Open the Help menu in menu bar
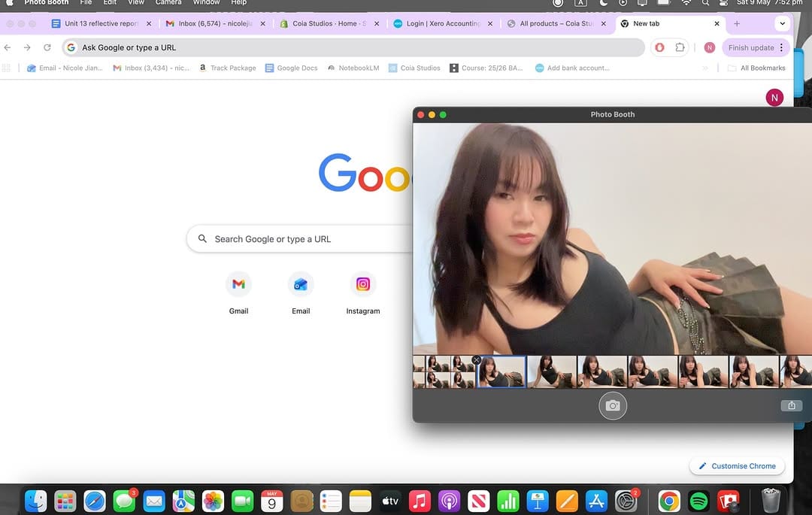Viewport: 812px width, 515px height. pos(238,2)
